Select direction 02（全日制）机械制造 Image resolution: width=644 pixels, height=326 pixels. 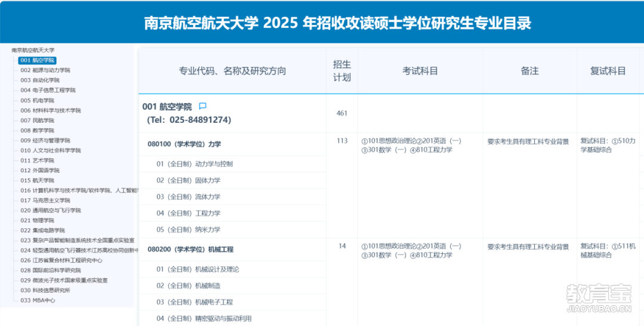(x=188, y=285)
